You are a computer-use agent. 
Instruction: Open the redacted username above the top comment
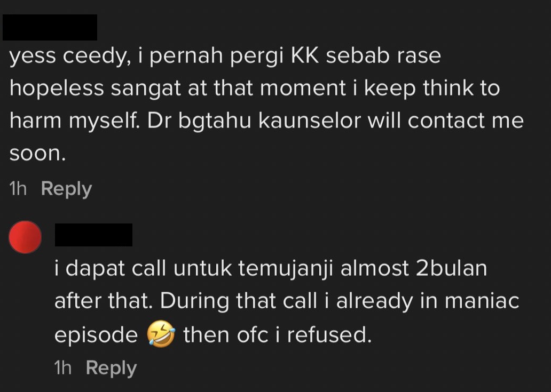50,27
